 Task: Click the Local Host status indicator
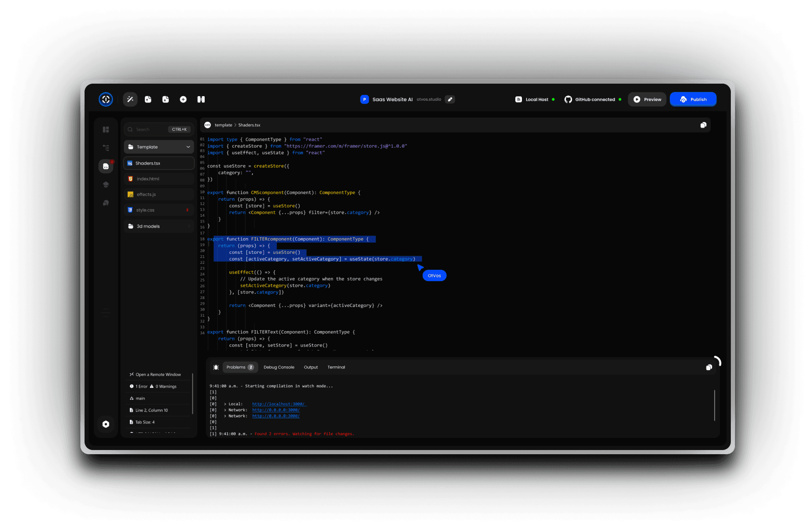tap(535, 100)
